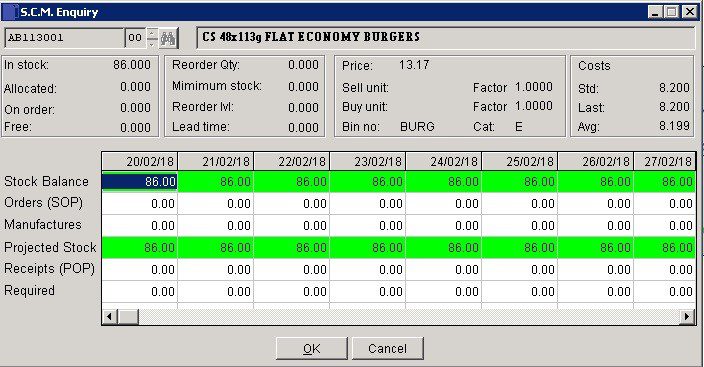Select the 26/02/18 column header
Viewport: 704px width, 367px height.
(595, 161)
